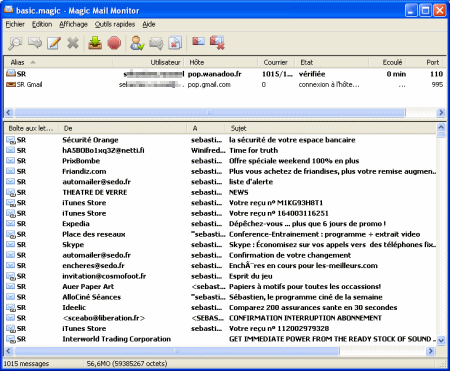Open the Aide menu
The height and width of the screenshot is (371, 450).
pyautogui.click(x=149, y=24)
